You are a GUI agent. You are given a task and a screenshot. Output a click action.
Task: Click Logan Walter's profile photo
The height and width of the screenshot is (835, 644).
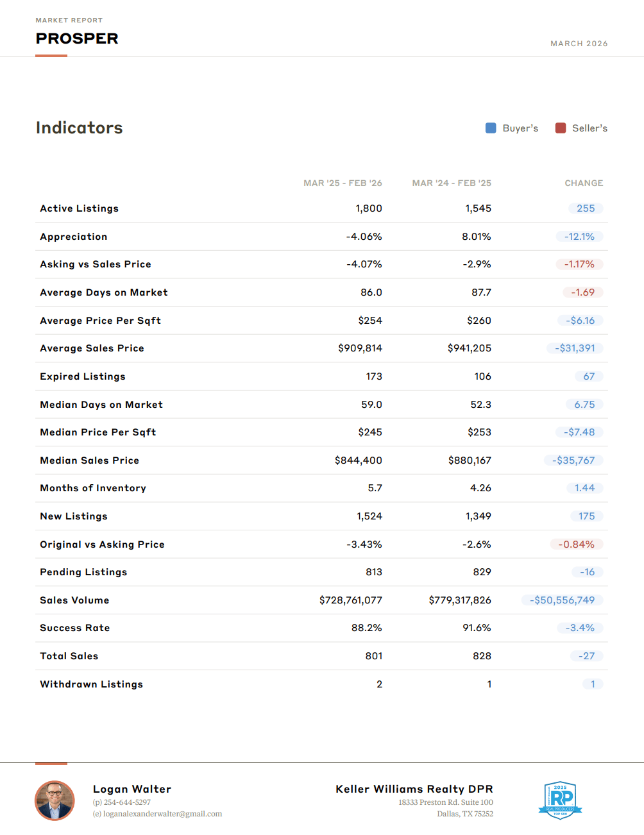tap(55, 800)
